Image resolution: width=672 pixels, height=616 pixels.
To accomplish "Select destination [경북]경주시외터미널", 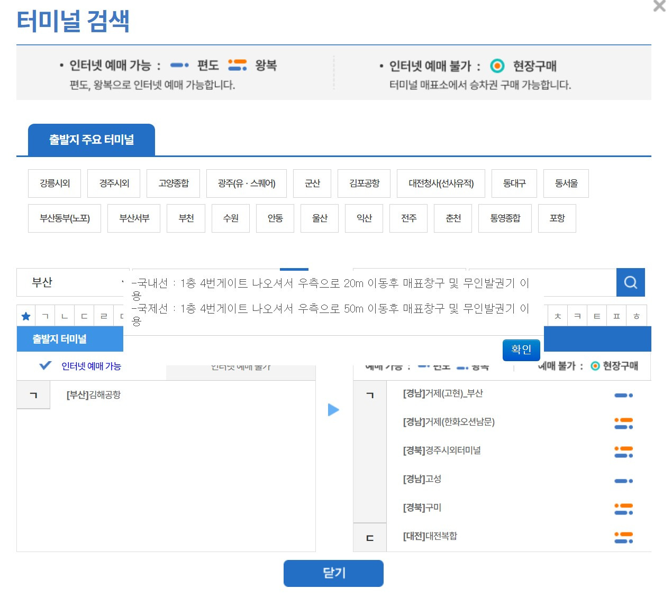I will click(x=442, y=450).
